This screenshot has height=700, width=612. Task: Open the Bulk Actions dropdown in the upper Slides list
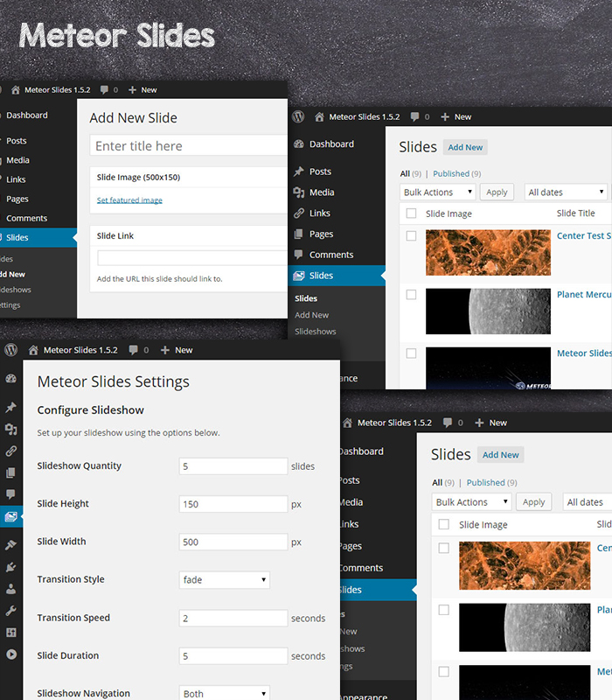438,192
